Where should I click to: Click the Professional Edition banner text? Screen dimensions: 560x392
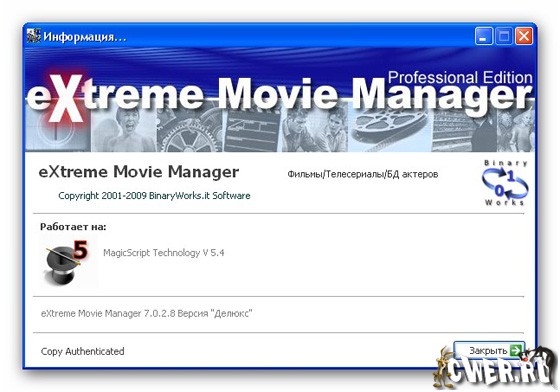click(x=460, y=77)
